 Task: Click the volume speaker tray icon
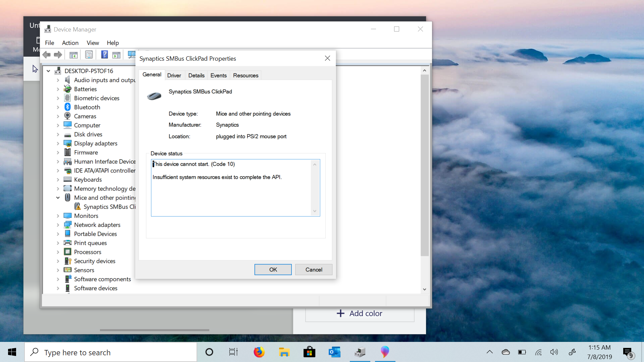554,352
